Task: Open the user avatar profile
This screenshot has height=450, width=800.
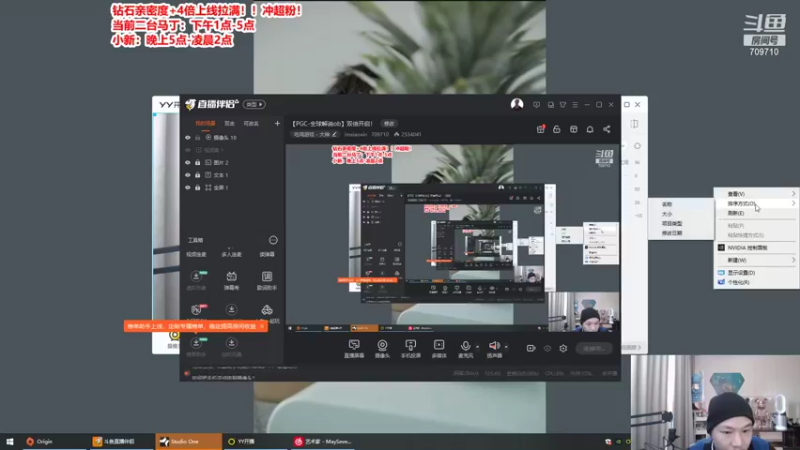Action: click(x=517, y=104)
